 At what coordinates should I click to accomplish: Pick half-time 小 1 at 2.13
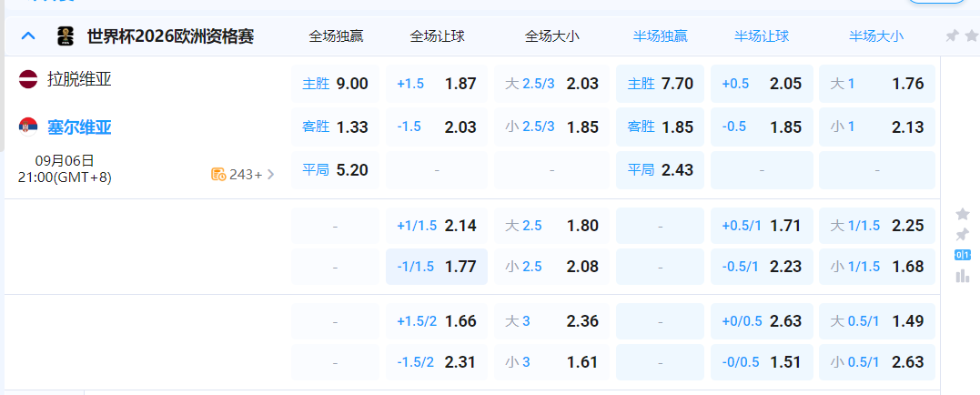click(x=877, y=127)
